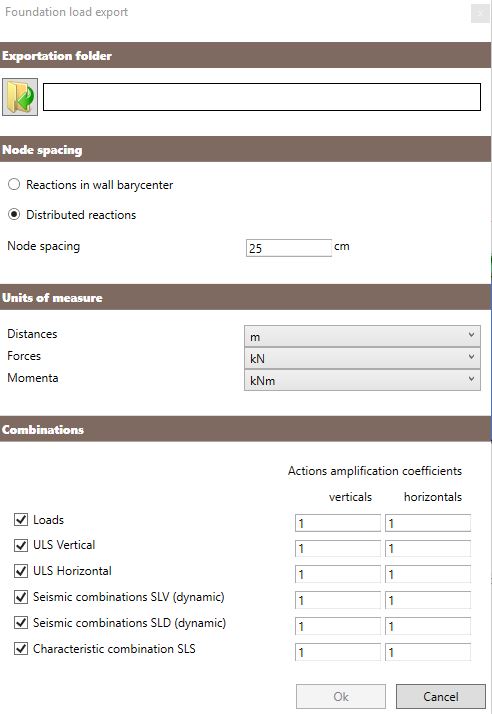Select Reactions in wall barycenter option
The height and width of the screenshot is (714, 492).
click(14, 184)
